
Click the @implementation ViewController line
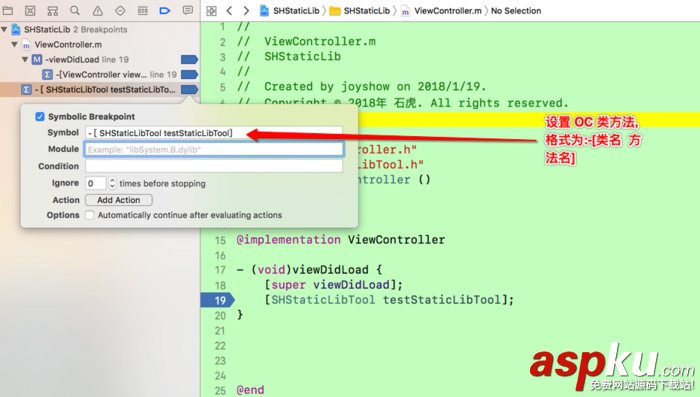coord(341,240)
